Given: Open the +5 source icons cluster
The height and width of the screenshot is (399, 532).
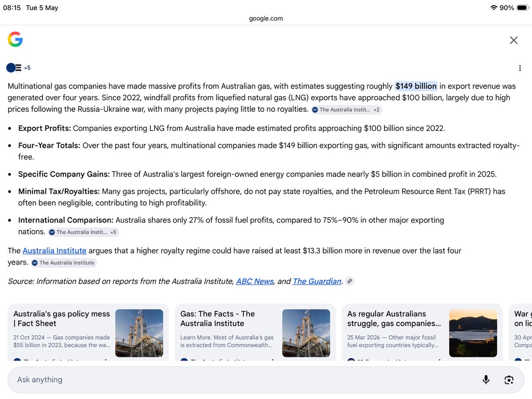Looking at the screenshot, I should [19, 68].
